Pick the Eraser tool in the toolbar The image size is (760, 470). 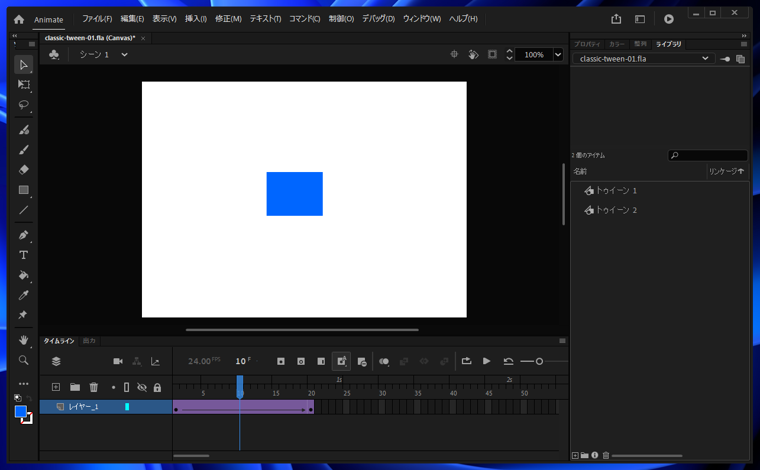tap(23, 170)
